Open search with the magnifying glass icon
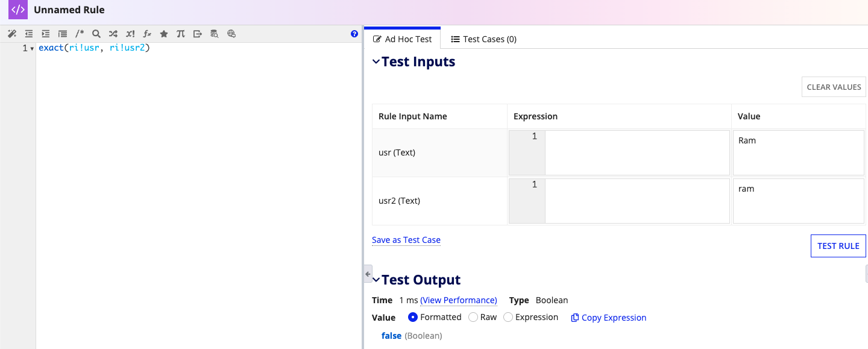The width and height of the screenshot is (868, 349). [x=96, y=34]
